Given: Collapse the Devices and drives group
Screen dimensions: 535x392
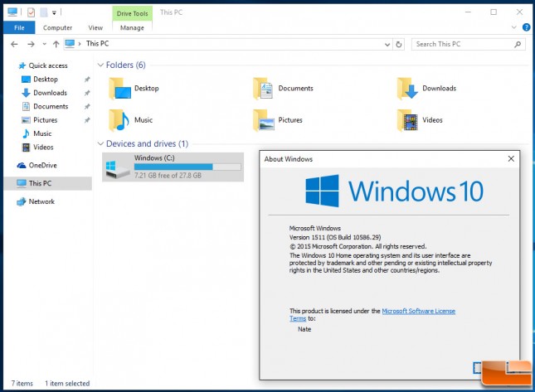Looking at the screenshot, I should [100, 143].
